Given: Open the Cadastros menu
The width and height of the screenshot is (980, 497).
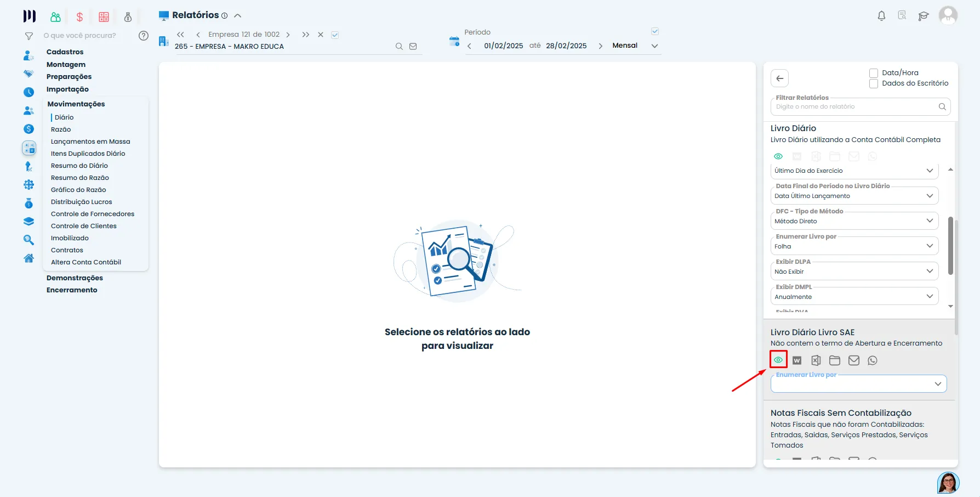Looking at the screenshot, I should coord(65,52).
